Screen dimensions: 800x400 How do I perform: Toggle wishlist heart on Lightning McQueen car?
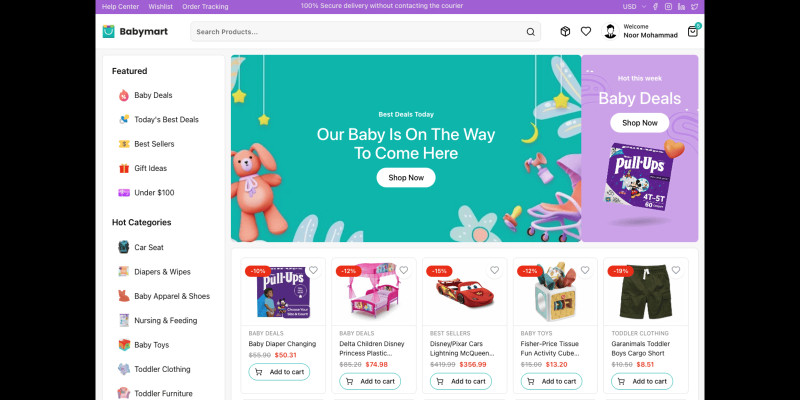point(494,270)
